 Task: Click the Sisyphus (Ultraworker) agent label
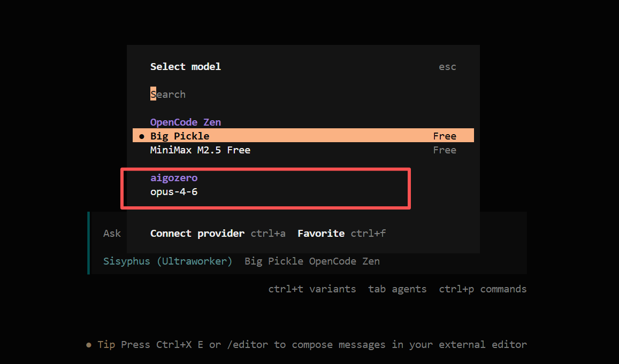click(x=167, y=261)
